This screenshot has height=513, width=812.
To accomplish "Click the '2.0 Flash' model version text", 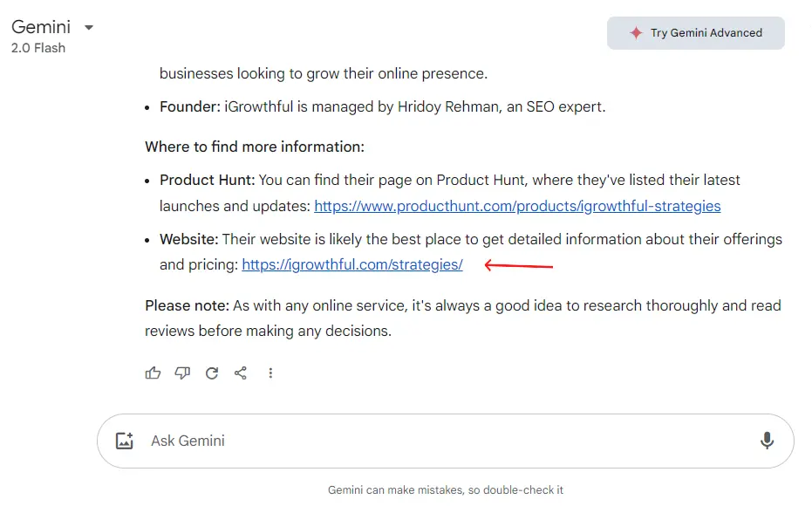I will click(38, 48).
